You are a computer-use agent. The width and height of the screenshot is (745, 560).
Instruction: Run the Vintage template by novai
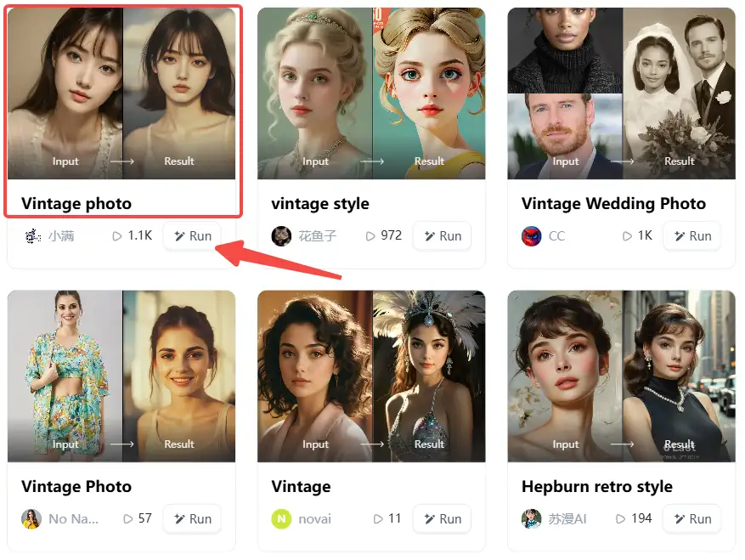tap(443, 519)
